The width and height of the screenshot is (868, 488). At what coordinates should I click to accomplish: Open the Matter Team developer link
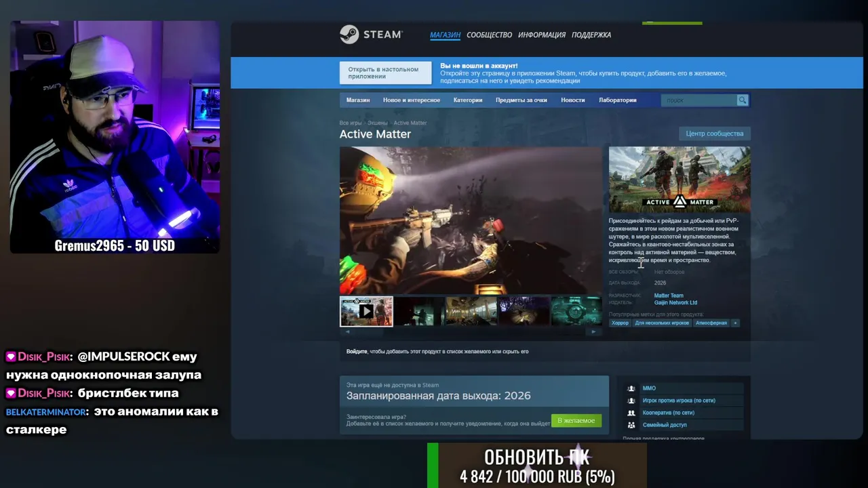669,296
